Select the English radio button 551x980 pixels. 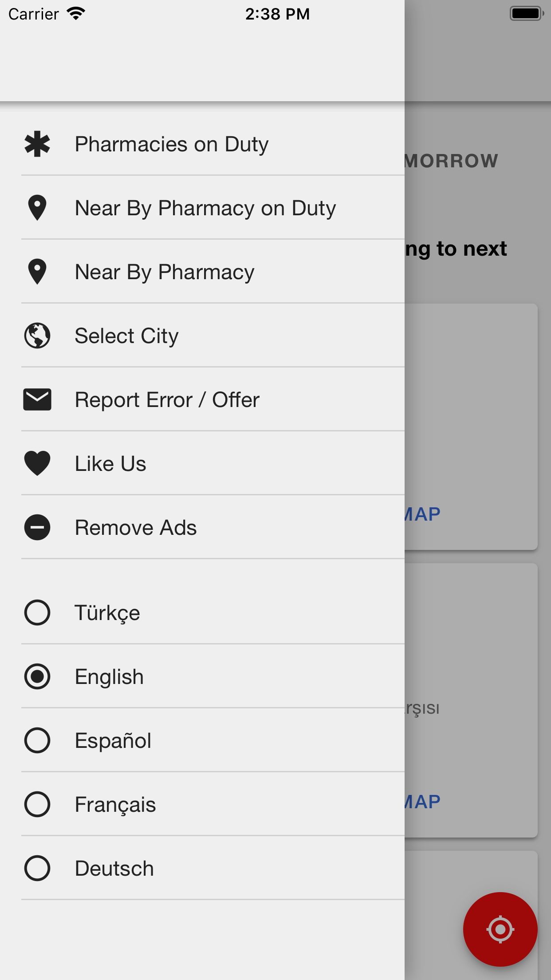tap(37, 676)
